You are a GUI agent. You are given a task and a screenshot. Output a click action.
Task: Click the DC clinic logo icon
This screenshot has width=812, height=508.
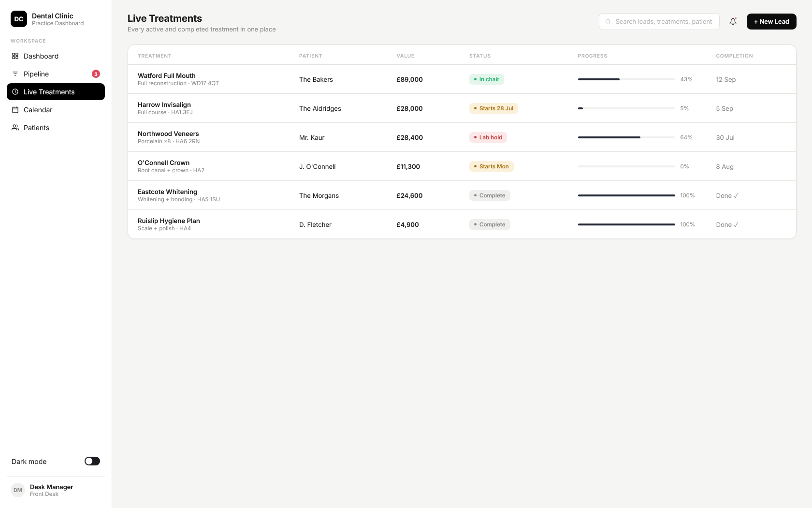coord(19,19)
